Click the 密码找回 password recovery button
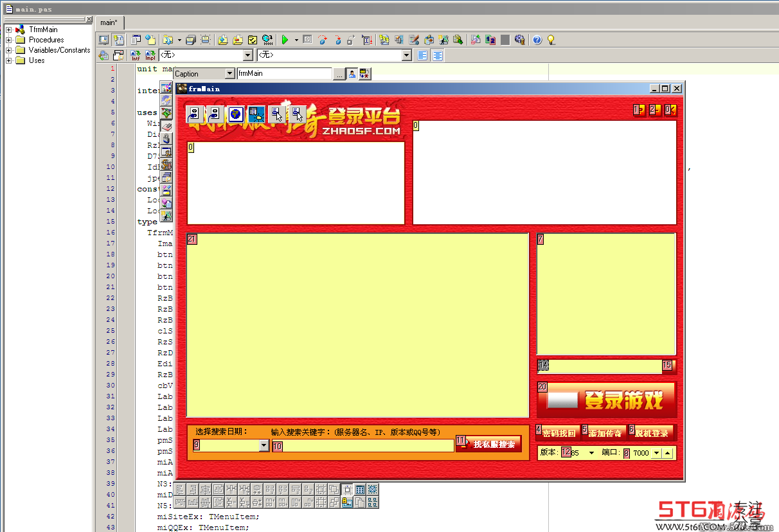 [x=557, y=433]
